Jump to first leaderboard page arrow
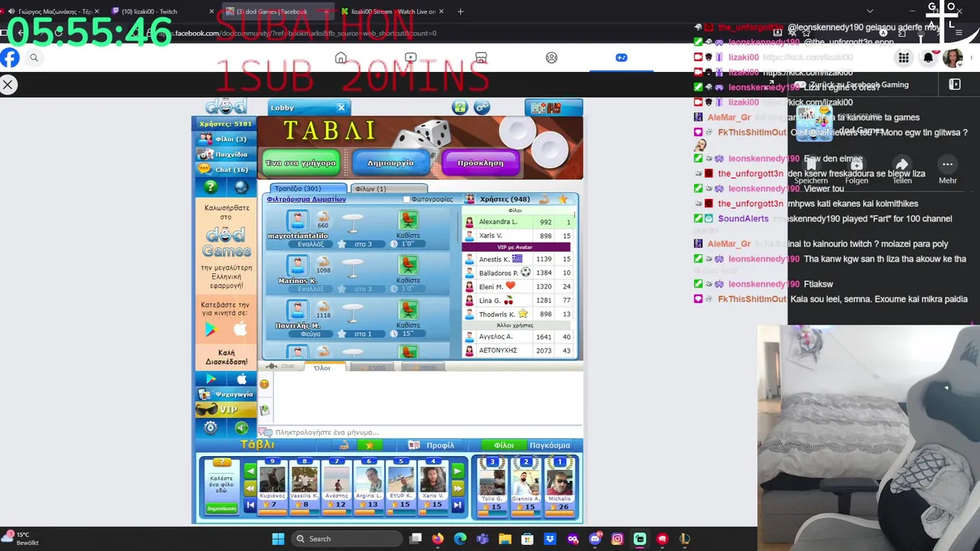Screen dimensions: 980x551 point(250,504)
